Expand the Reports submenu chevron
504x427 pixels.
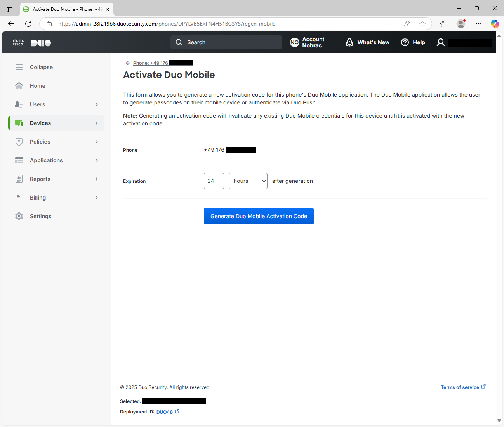(97, 179)
